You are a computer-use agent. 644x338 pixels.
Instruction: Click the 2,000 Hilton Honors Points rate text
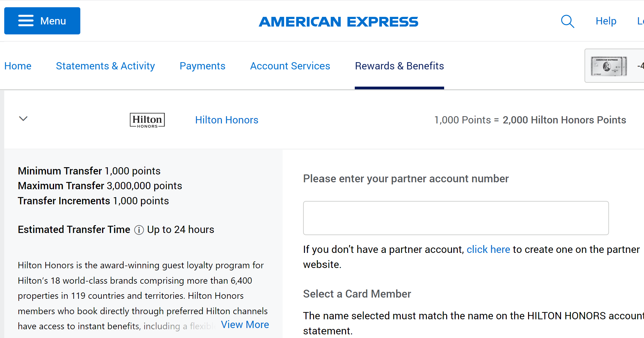tap(564, 120)
